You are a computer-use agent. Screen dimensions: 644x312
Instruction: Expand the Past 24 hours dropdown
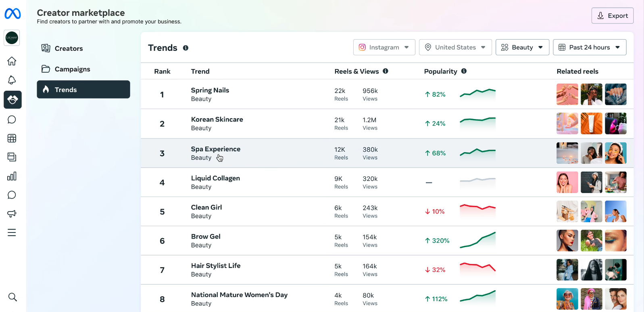[x=589, y=47]
